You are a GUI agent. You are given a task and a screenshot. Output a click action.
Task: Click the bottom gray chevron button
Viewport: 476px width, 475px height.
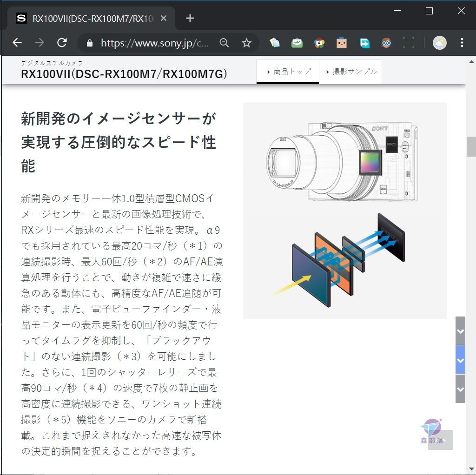pyautogui.click(x=461, y=389)
